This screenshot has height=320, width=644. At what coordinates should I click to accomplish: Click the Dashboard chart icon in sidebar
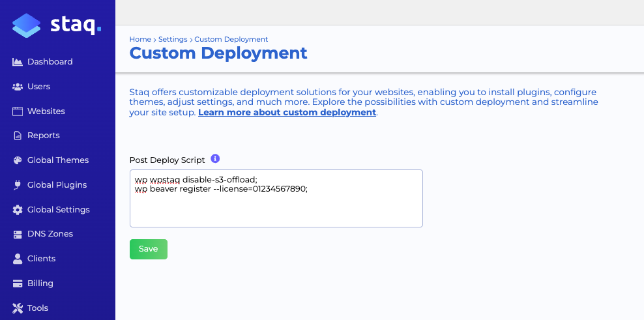(18, 62)
